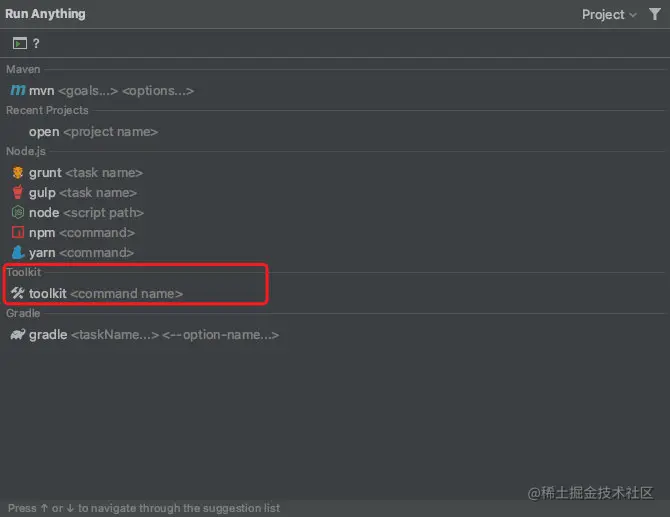670x517 pixels.
Task: Click the Toolkit group header
Action: (x=24, y=272)
